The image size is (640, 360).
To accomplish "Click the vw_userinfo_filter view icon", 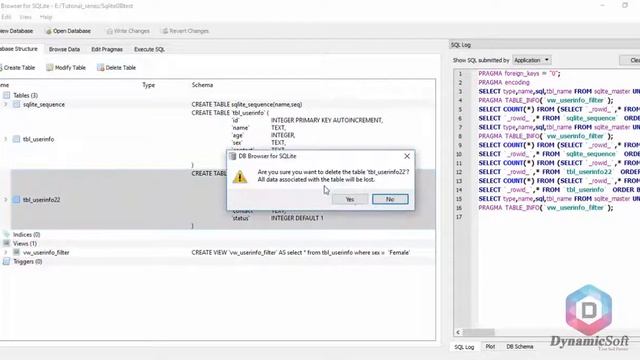I will coord(16,253).
